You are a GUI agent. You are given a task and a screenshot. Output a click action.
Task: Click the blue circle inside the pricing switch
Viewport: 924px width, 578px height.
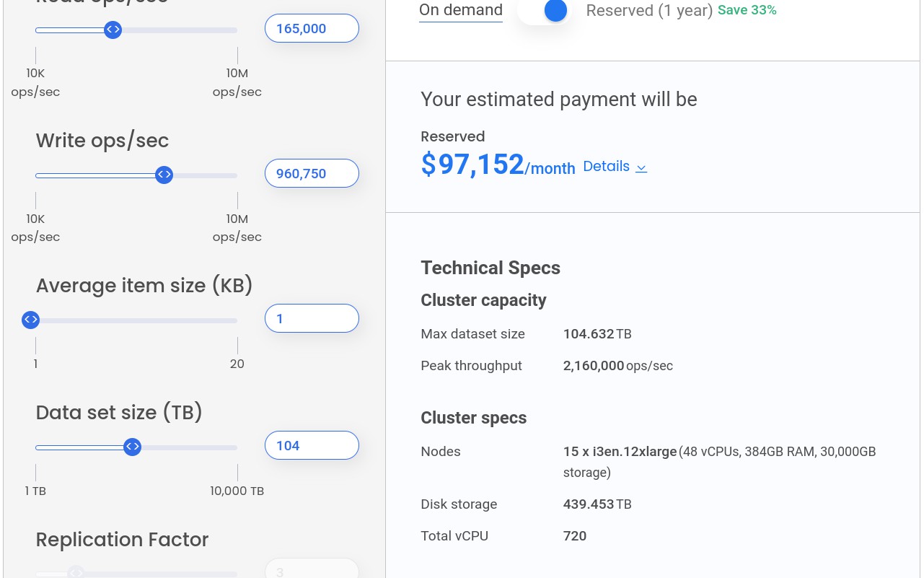[x=555, y=11]
